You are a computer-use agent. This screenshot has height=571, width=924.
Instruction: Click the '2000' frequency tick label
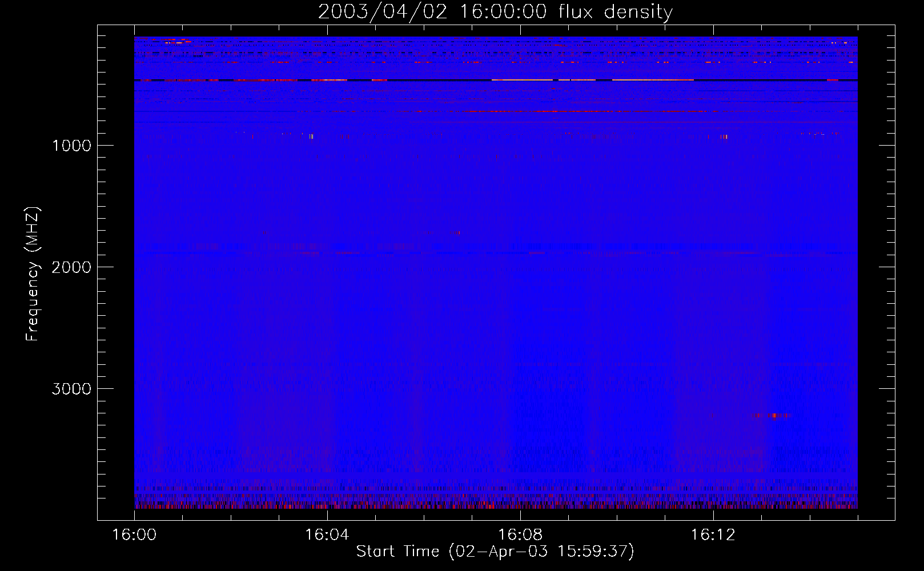71,267
